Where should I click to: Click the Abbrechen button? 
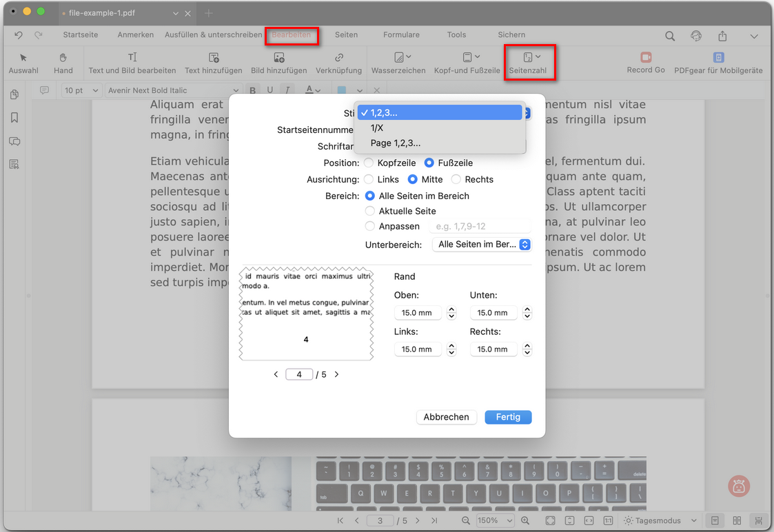446,417
